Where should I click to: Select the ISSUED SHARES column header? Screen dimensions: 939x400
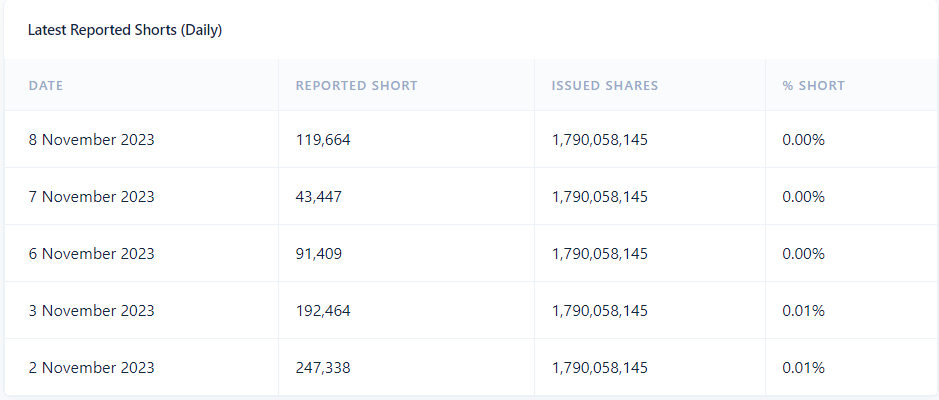click(x=604, y=86)
